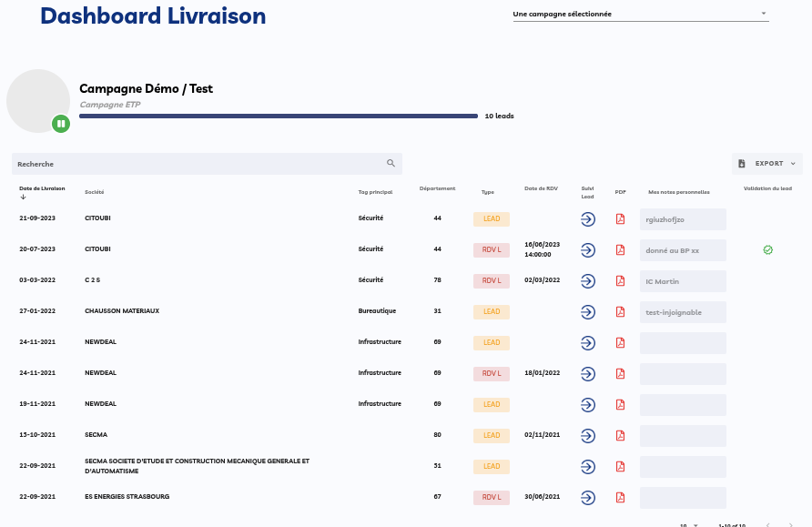Click RDV L badge for C 2 S
Image resolution: width=812 pixels, height=527 pixels.
[x=492, y=281]
